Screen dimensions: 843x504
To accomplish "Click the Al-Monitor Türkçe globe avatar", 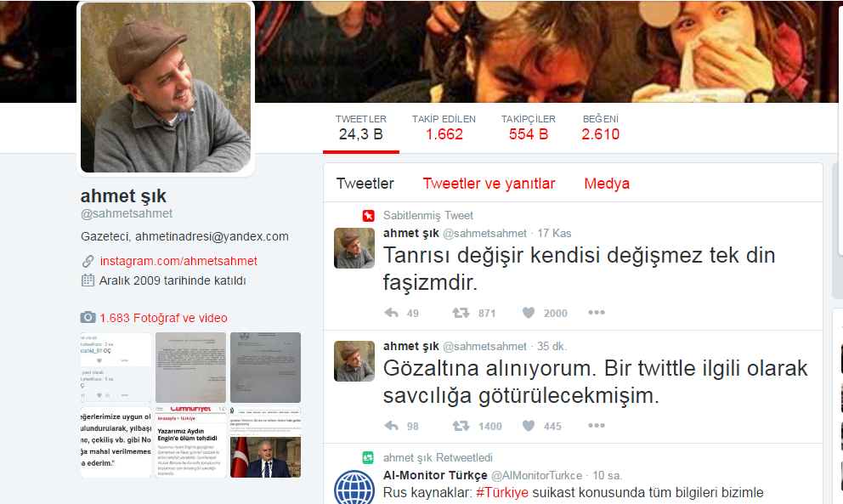I will pyautogui.click(x=354, y=487).
